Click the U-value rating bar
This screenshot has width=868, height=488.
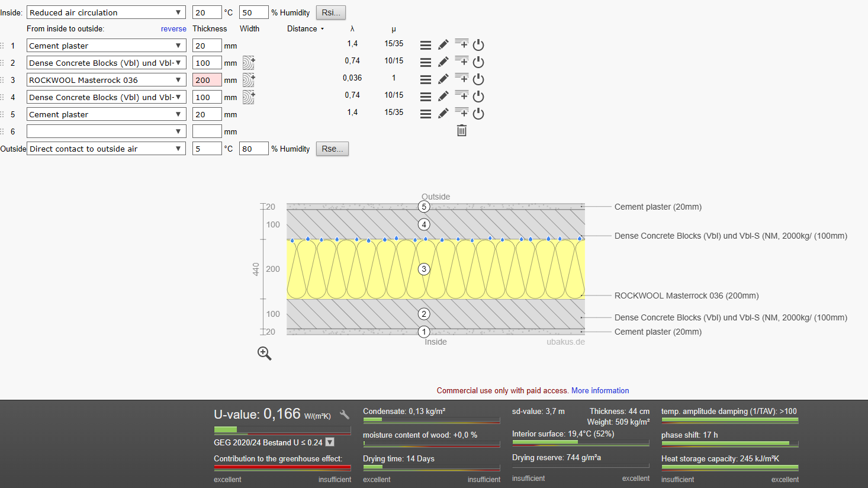coord(282,430)
